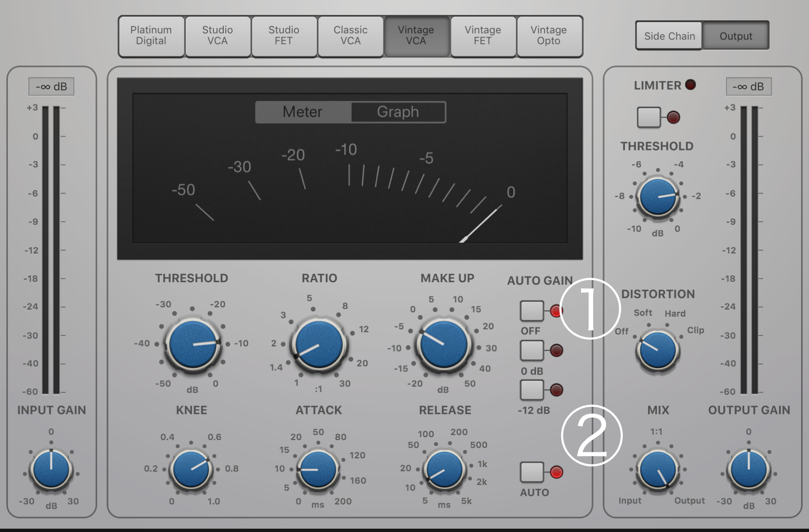This screenshot has height=532, width=809.
Task: Click the Ratio knob
Action: click(319, 344)
